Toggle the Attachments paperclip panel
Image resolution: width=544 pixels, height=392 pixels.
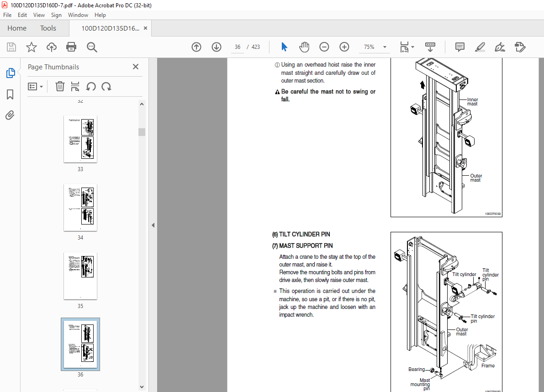coord(10,115)
